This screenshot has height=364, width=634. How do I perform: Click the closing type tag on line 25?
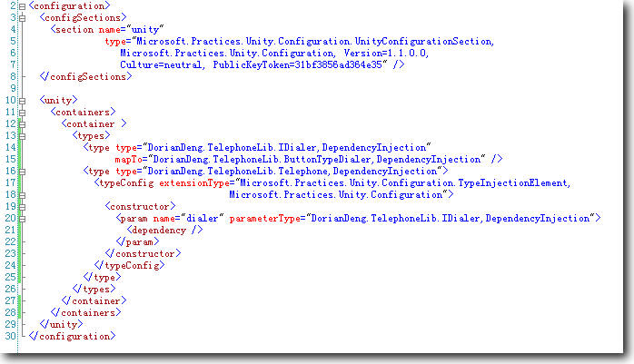[102, 277]
